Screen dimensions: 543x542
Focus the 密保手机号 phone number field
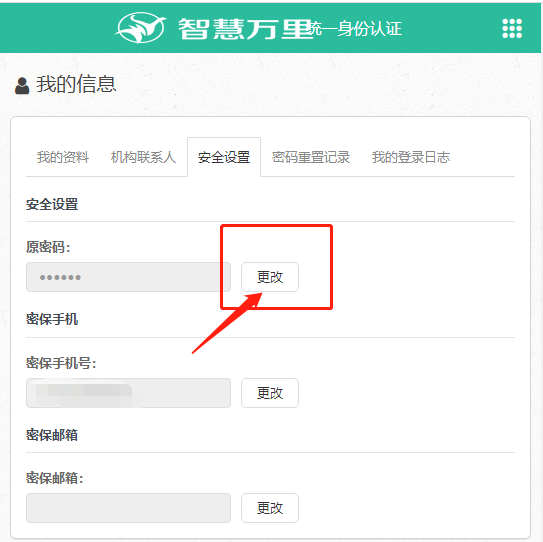128,393
